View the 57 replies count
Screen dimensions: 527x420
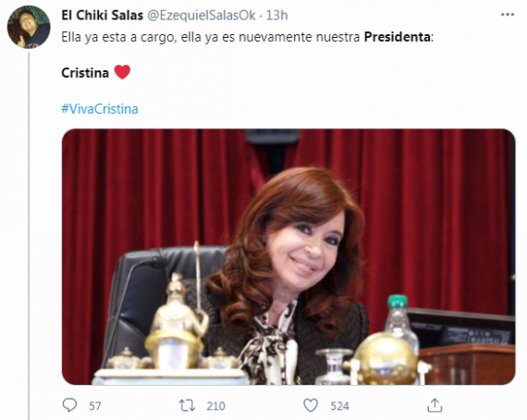coord(95,406)
